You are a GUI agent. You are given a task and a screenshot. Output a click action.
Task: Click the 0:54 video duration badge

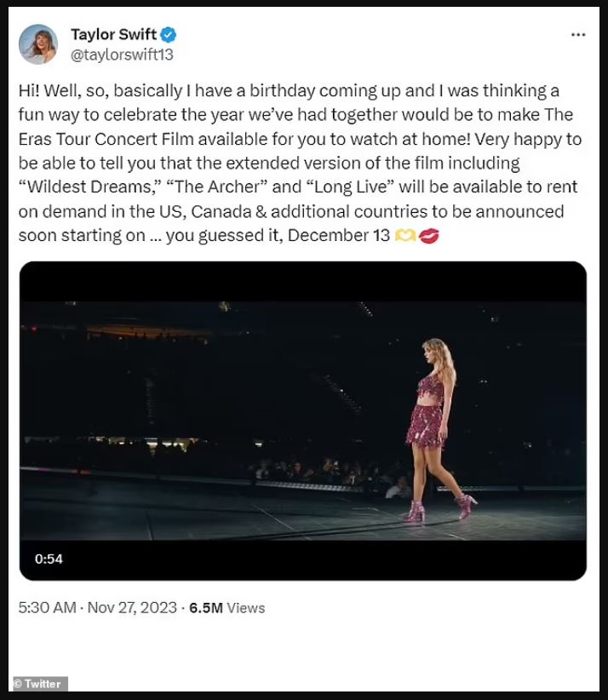(49, 559)
